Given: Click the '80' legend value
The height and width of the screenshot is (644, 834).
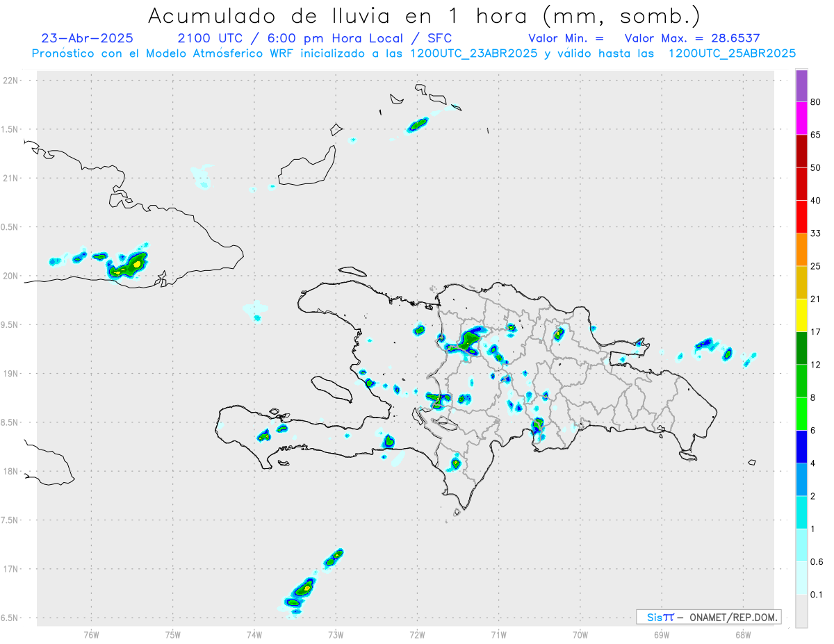Looking at the screenshot, I should (x=816, y=102).
